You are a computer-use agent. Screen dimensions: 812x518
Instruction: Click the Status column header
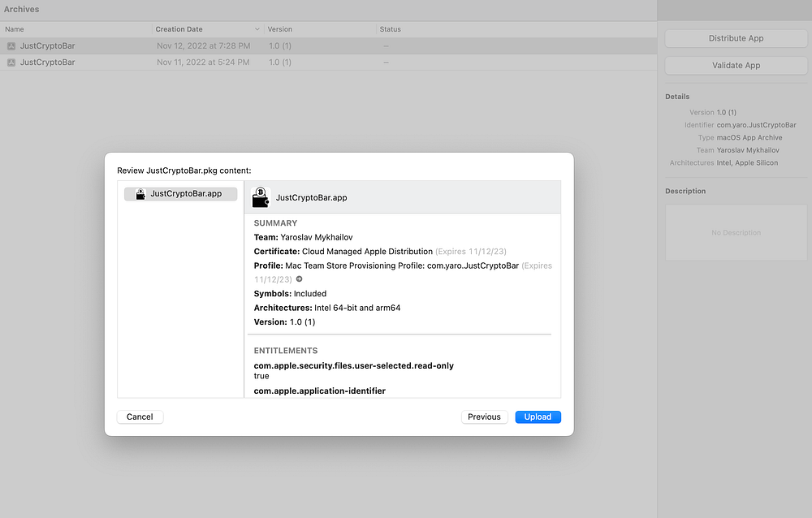(390, 29)
